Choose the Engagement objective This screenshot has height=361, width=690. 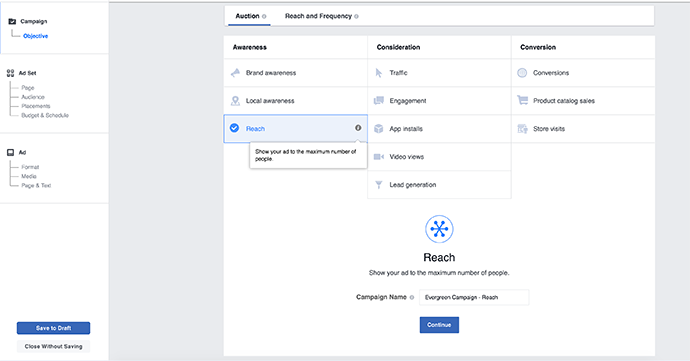pyautogui.click(x=439, y=101)
